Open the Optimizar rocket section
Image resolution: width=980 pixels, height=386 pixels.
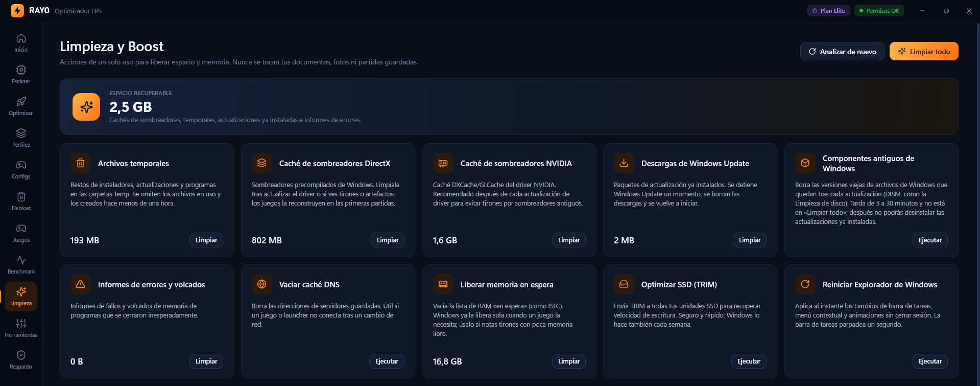[x=21, y=106]
